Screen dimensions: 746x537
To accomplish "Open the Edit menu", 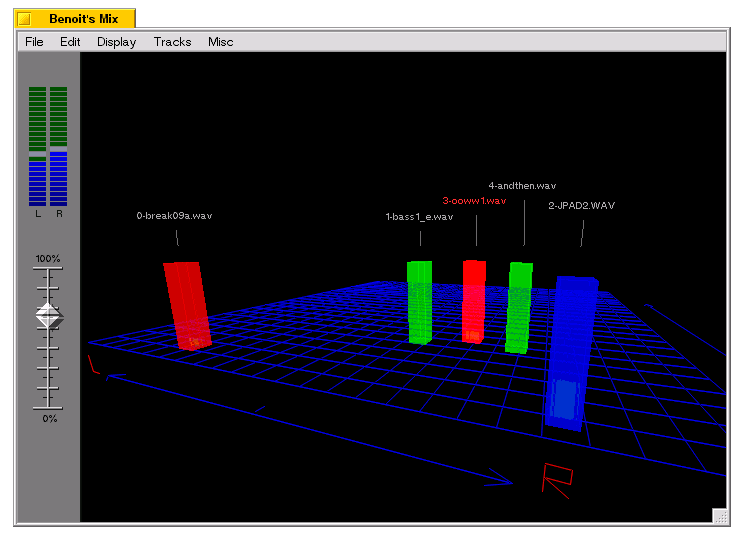I will pyautogui.click(x=70, y=42).
